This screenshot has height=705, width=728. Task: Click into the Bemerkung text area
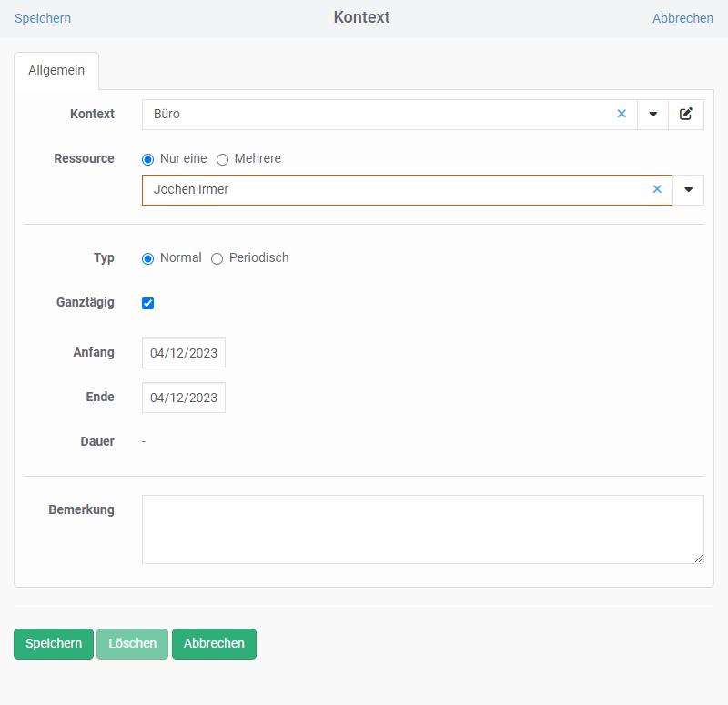pyautogui.click(x=422, y=529)
